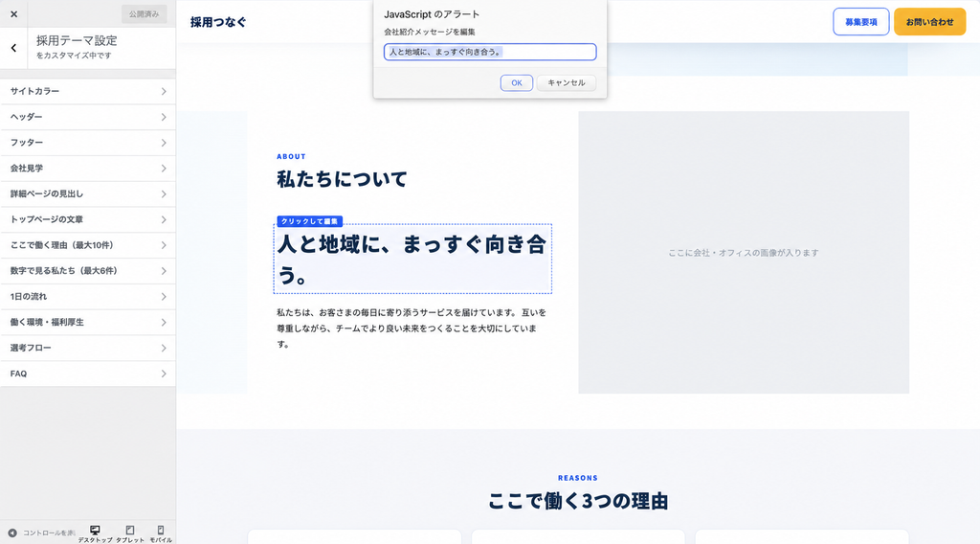Click the 会社紹介メッセージ text input field
This screenshot has width=980, height=544.
[x=490, y=52]
